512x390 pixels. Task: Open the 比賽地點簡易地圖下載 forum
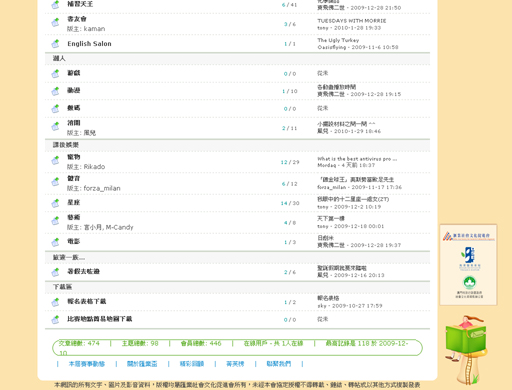coord(100,319)
